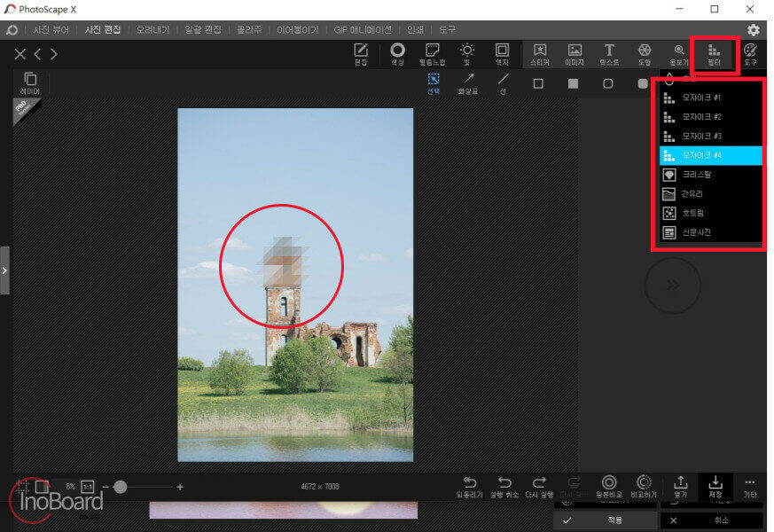Click the 취소 (Cancel) button
774x532 pixels.
click(x=711, y=520)
